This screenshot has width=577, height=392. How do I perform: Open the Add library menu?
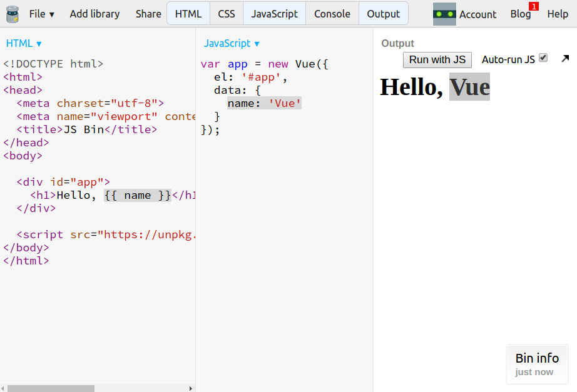click(94, 14)
